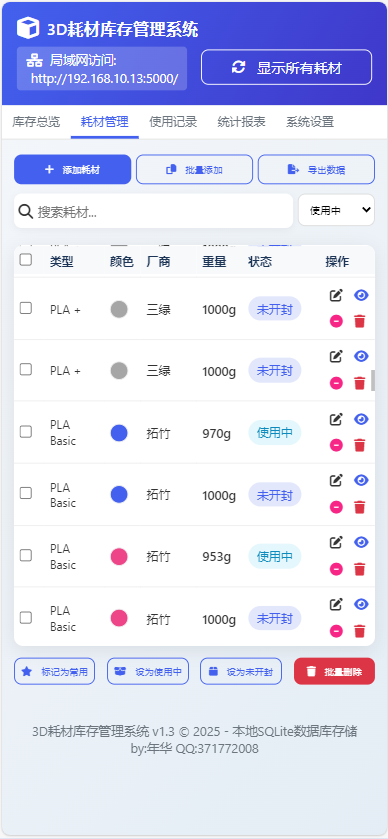Delete the 970g 拓竹 filament via trash icon
The image size is (388, 839).
pyautogui.click(x=360, y=445)
